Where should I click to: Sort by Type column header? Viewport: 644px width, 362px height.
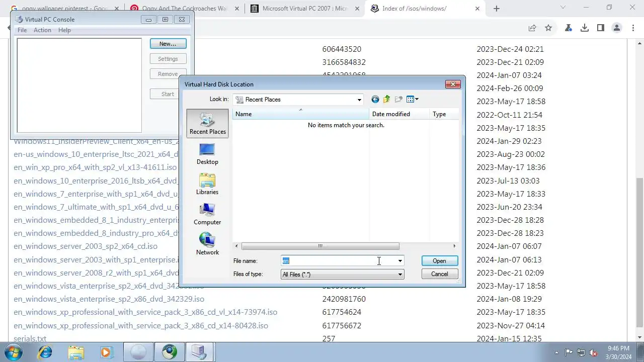tap(444, 114)
